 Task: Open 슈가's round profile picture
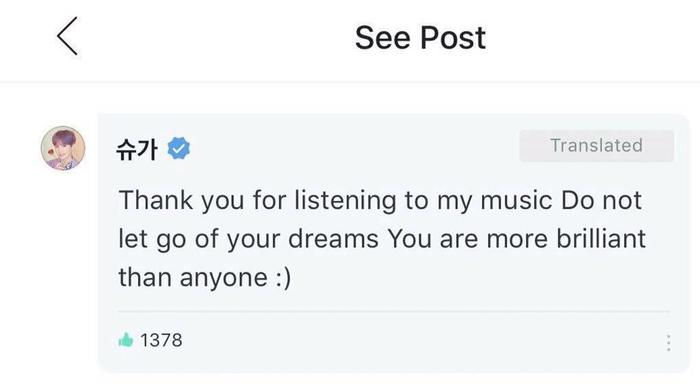(63, 148)
